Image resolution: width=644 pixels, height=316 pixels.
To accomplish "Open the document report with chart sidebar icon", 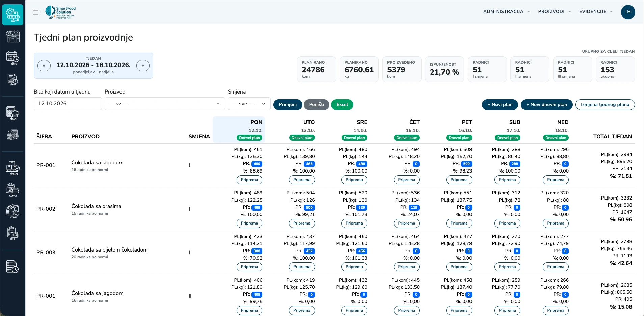I will 13,80.
